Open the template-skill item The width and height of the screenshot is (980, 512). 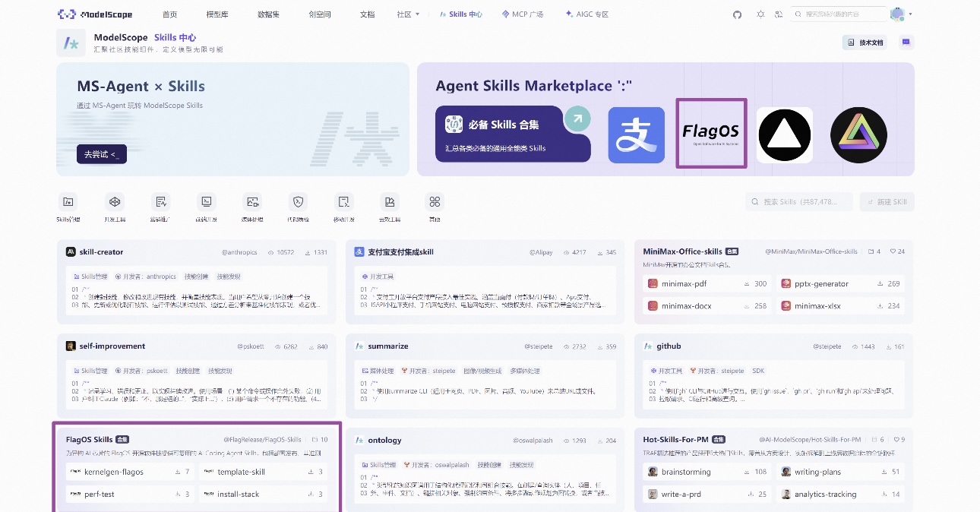[x=263, y=472]
